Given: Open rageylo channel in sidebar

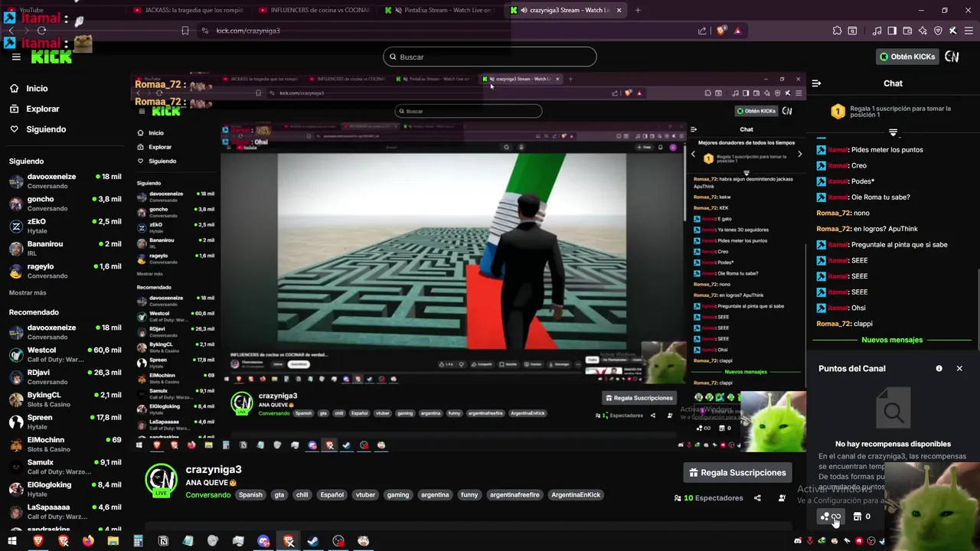Looking at the screenshot, I should 65,271.
